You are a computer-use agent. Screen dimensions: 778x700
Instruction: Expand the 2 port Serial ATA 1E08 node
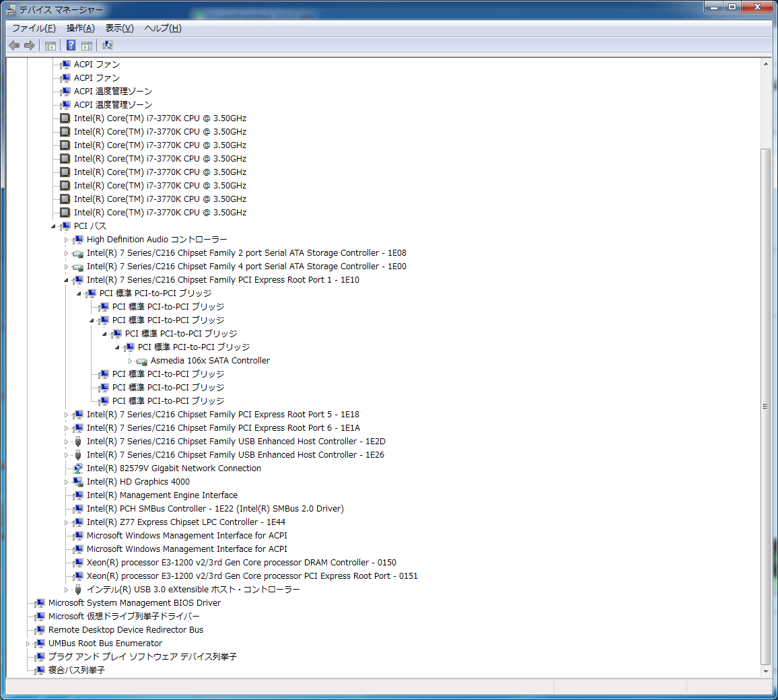tap(66, 253)
